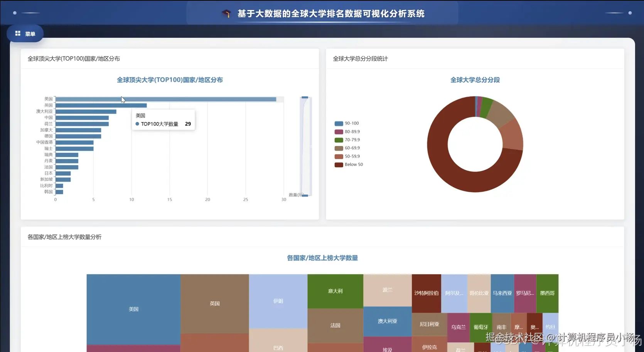Click the middle of the vertical zoom slider track
Viewport: 644px width, 352px height.
click(305, 146)
